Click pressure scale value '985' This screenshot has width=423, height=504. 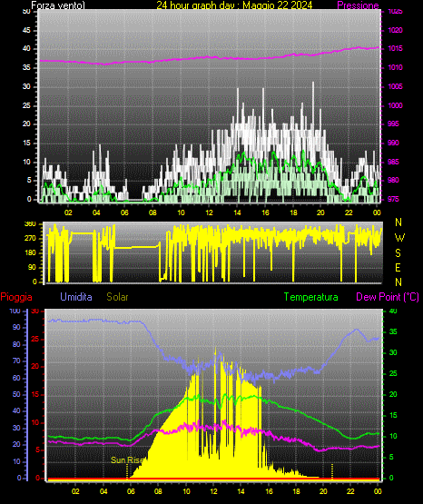point(393,162)
